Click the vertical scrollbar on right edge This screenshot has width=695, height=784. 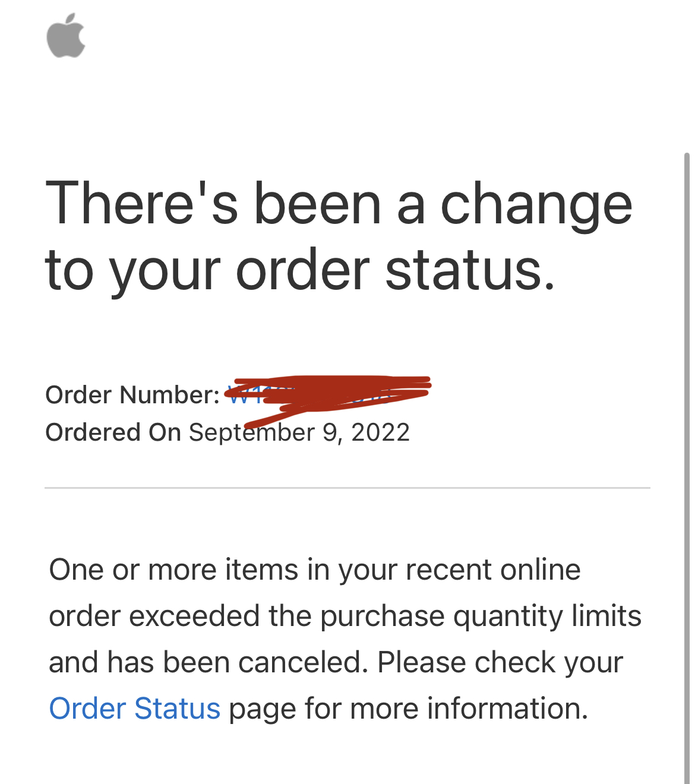(x=687, y=463)
